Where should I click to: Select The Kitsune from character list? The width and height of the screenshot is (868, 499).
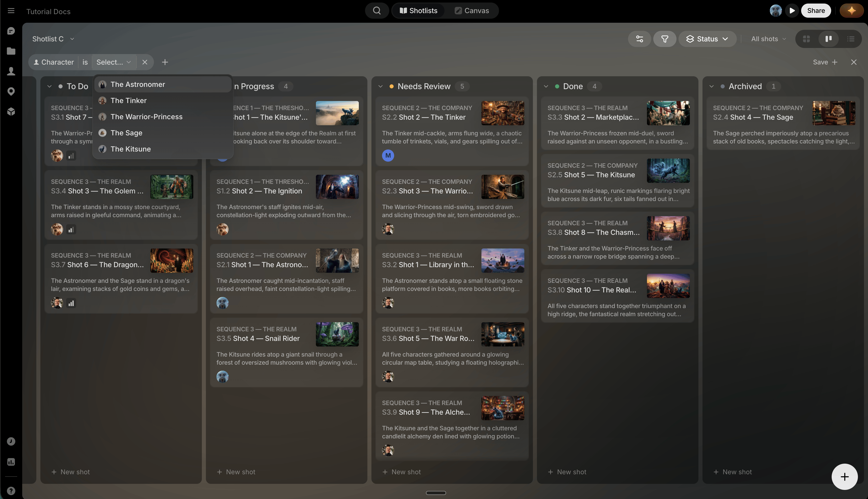coord(163,149)
